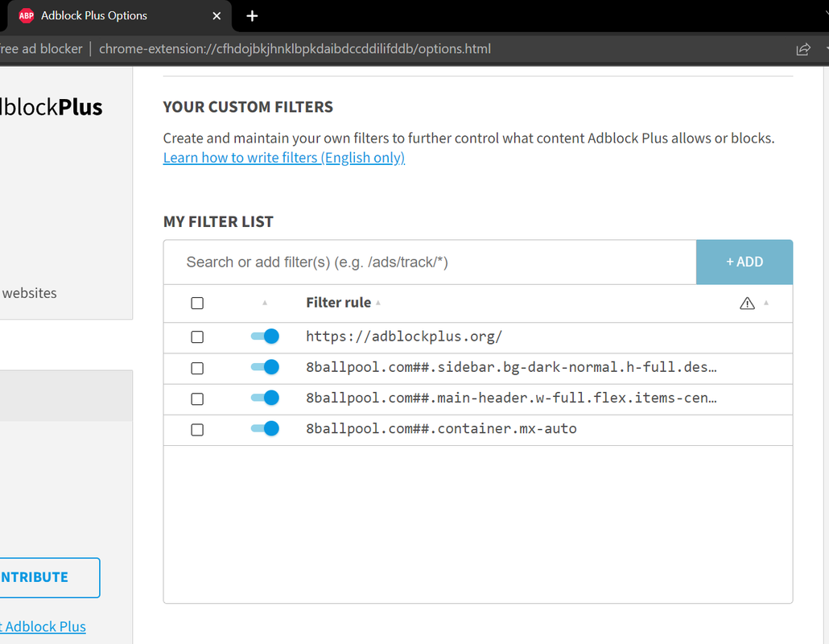Screen dimensions: 829x644
Task: Sort by Filter rule column arrow
Action: 378,303
